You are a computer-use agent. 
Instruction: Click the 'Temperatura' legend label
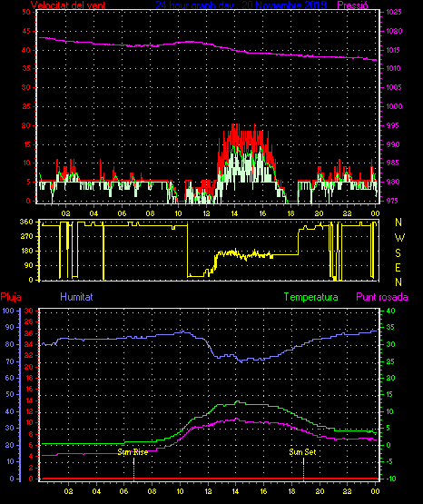point(311,297)
